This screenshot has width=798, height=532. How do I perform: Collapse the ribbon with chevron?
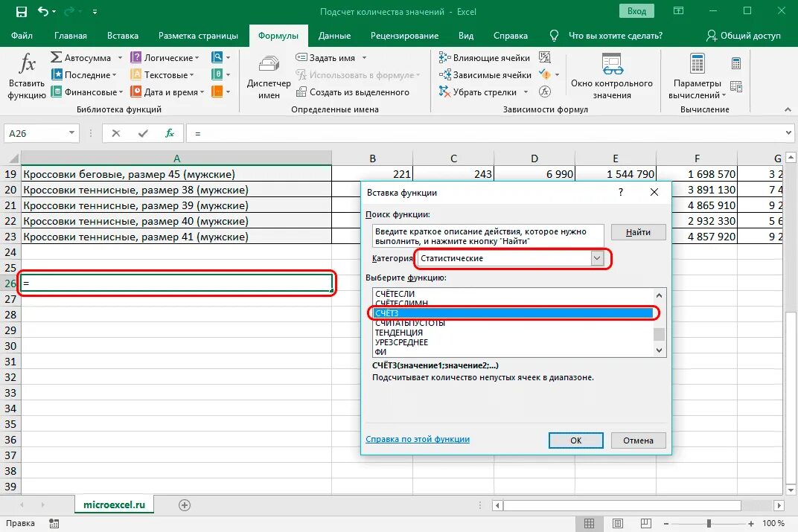click(x=788, y=109)
